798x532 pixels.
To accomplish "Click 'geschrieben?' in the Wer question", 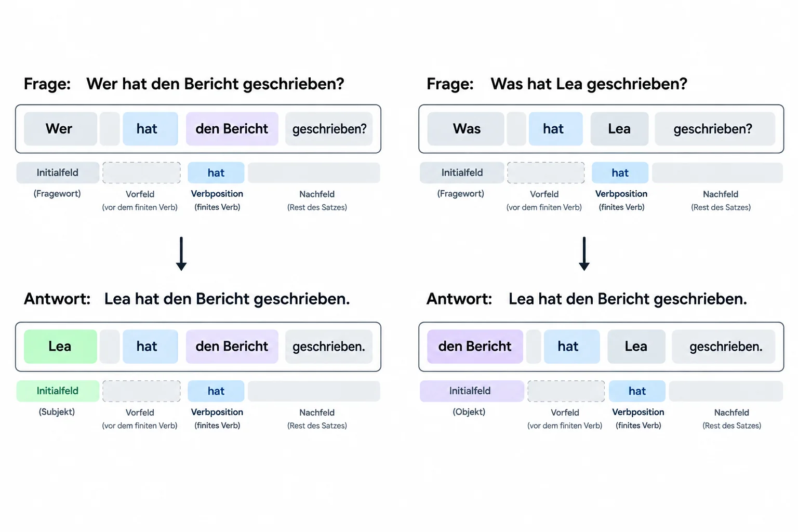I will (x=329, y=129).
